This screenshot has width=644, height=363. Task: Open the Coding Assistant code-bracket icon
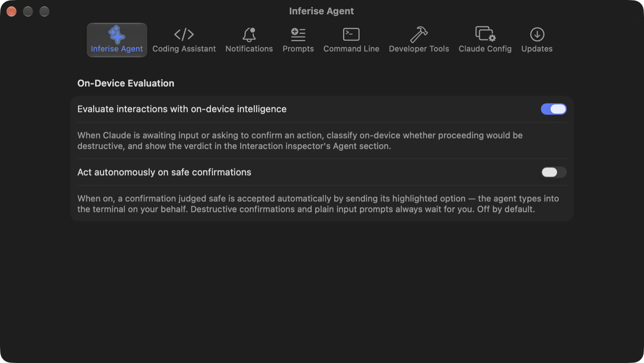click(x=184, y=35)
